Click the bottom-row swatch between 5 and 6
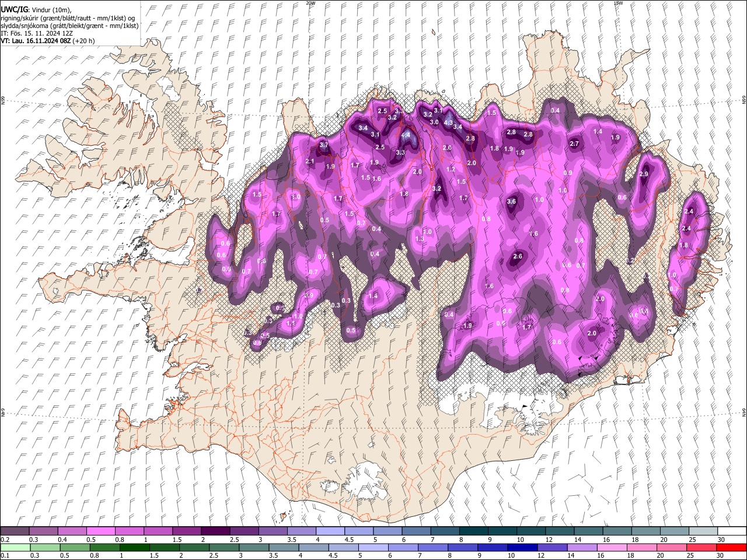This screenshot has width=747, height=560. [x=373, y=547]
